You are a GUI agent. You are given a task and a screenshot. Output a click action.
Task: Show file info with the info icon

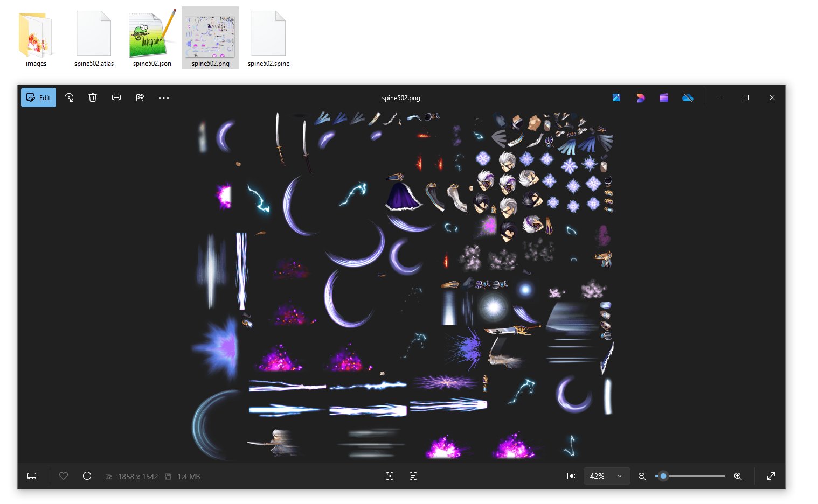87,476
